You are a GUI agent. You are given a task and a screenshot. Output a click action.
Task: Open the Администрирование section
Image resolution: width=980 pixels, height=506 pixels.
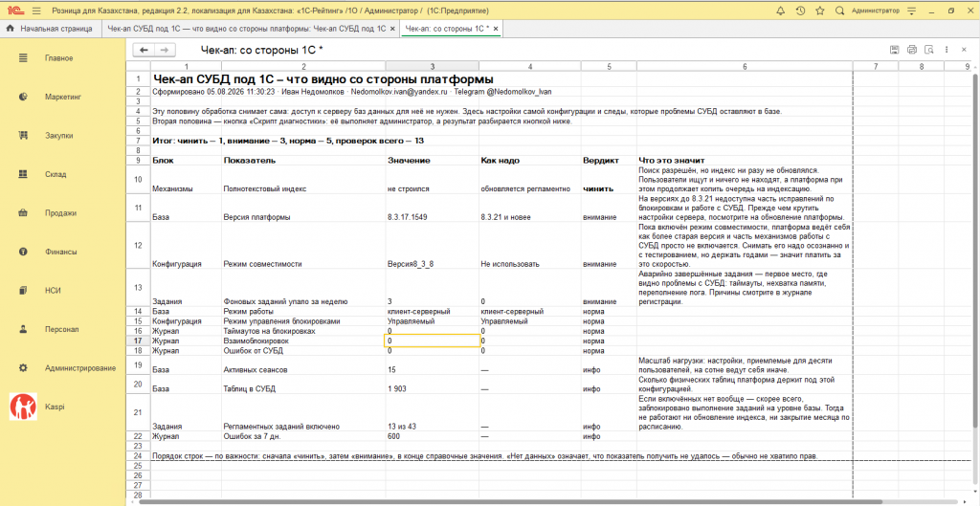click(80, 368)
